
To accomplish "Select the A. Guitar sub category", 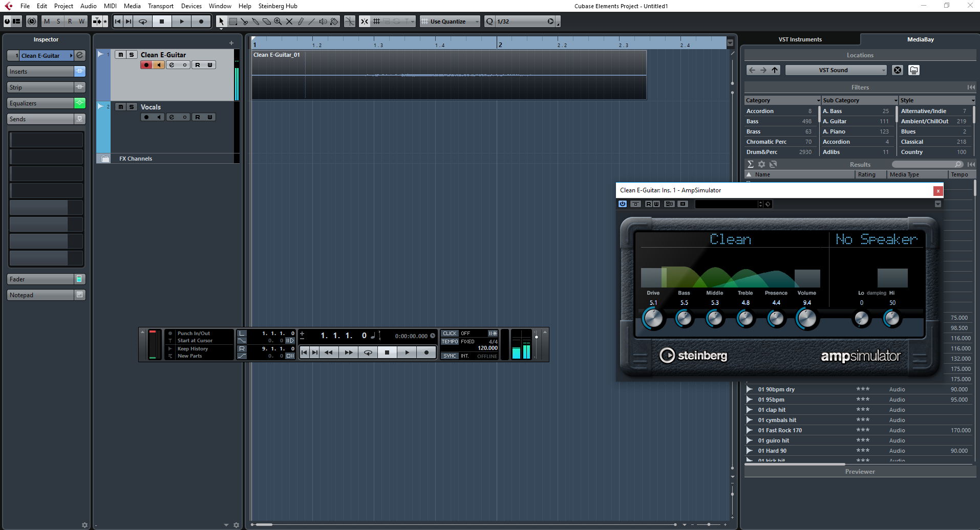I will point(856,121).
